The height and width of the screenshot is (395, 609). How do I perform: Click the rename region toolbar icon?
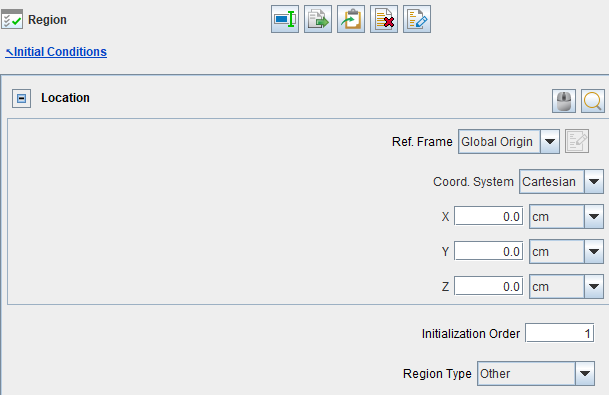[x=285, y=19]
